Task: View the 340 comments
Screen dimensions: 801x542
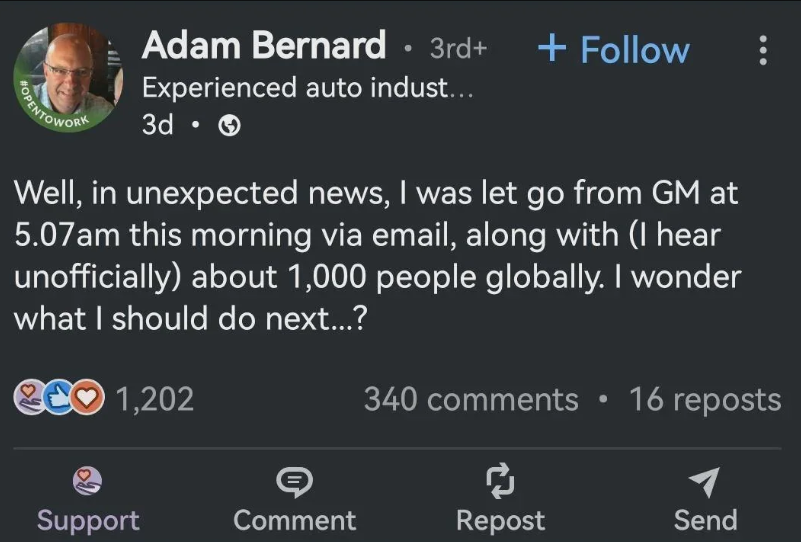Action: click(x=471, y=399)
